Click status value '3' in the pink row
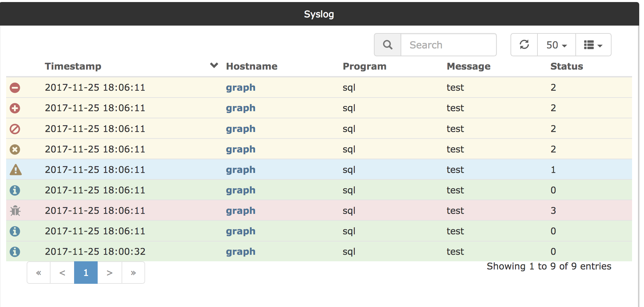Image resolution: width=644 pixels, height=307 pixels. [553, 210]
